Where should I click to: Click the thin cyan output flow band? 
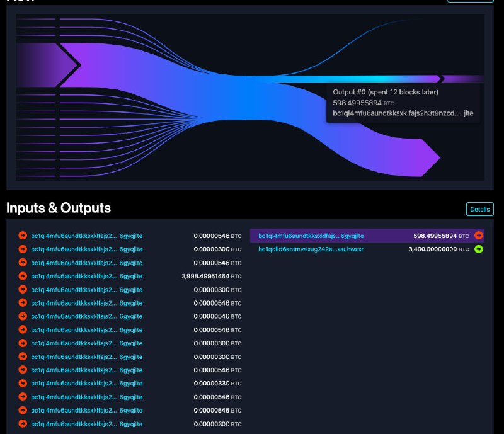coord(353,79)
